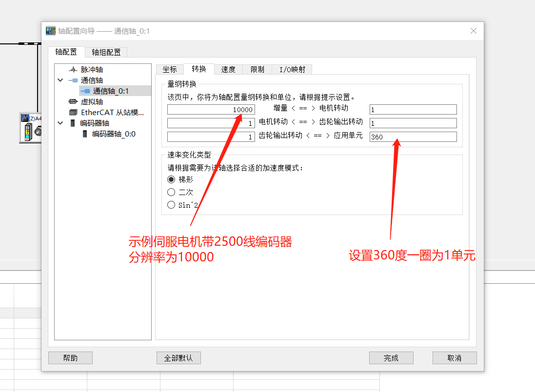Select 虚拟轴 in the tree

tap(92, 102)
